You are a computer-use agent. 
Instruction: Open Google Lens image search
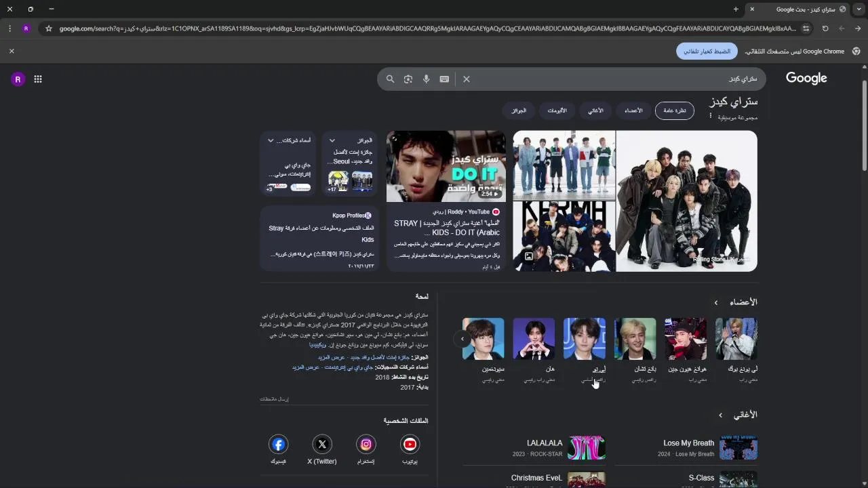click(408, 79)
